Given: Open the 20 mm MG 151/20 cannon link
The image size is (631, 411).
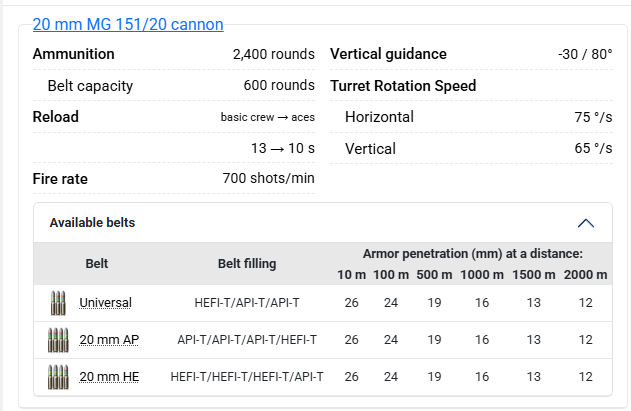Looking at the screenshot, I should click(128, 24).
